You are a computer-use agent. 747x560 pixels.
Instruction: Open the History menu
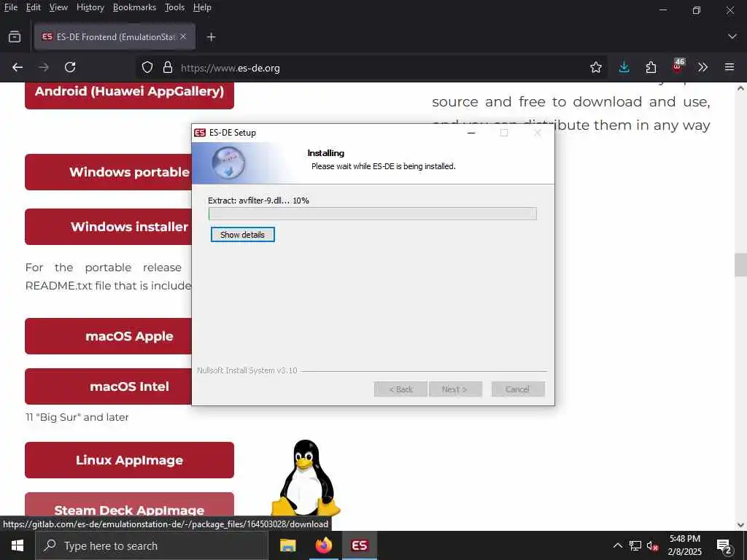pos(90,7)
